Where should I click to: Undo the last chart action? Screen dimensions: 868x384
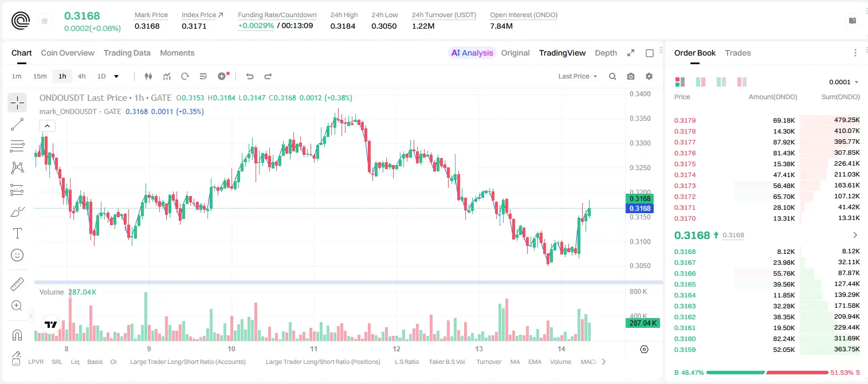[x=250, y=76]
